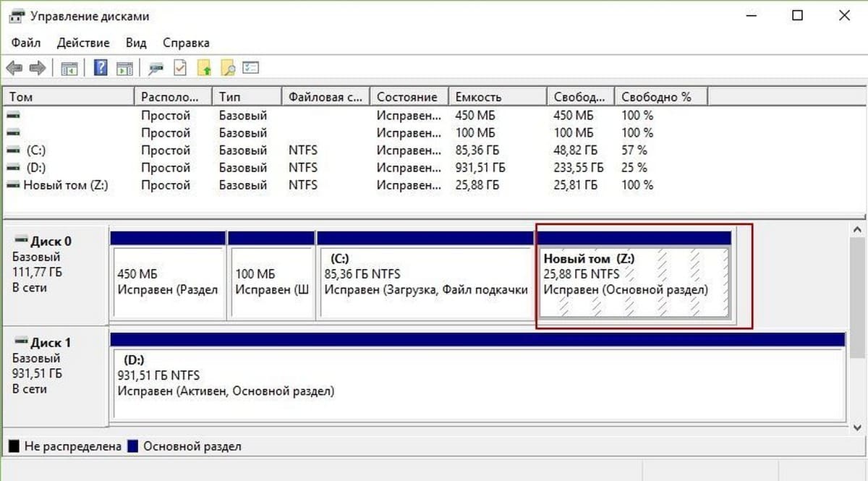Click the document with checkmark icon
The height and width of the screenshot is (481, 868).
pos(180,68)
